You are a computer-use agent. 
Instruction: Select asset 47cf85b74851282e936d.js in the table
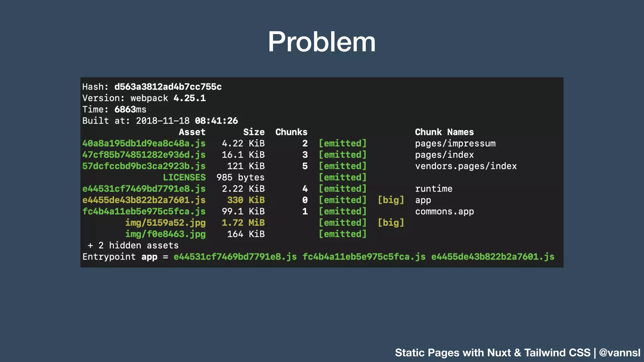point(144,155)
